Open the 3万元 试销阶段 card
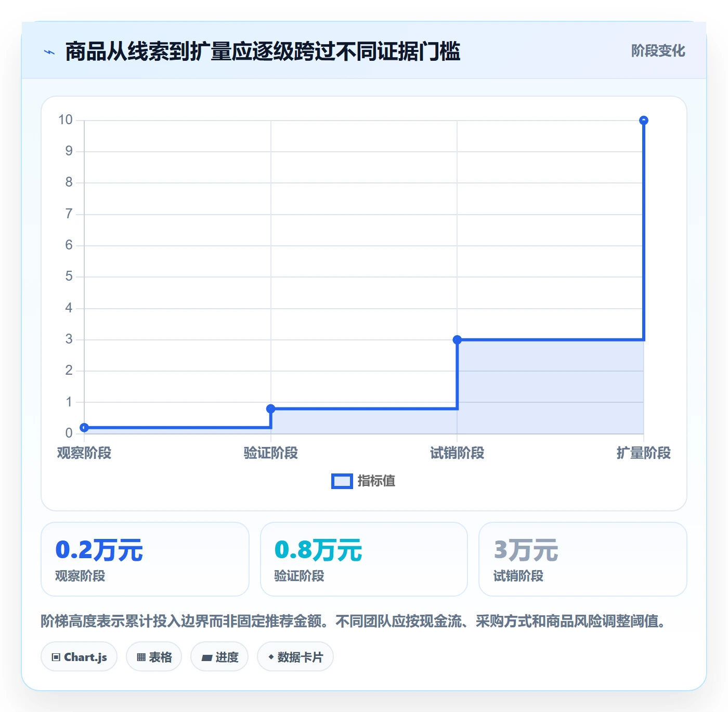This screenshot has height=712, width=728. pyautogui.click(x=583, y=559)
